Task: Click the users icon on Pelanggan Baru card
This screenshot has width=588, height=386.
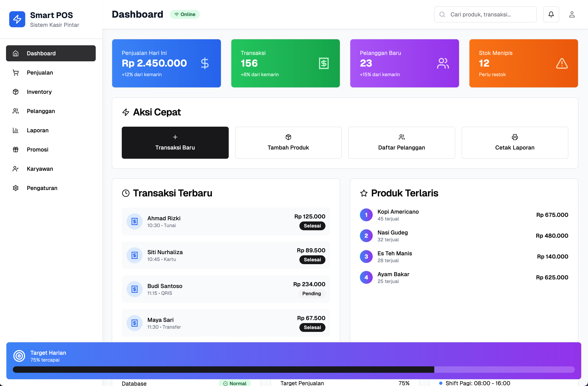Action: tap(443, 63)
